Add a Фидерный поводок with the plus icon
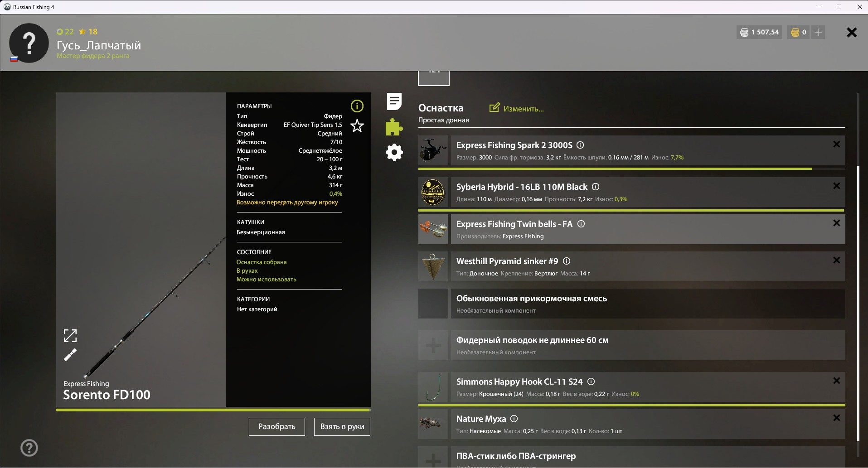This screenshot has height=468, width=868. [433, 345]
